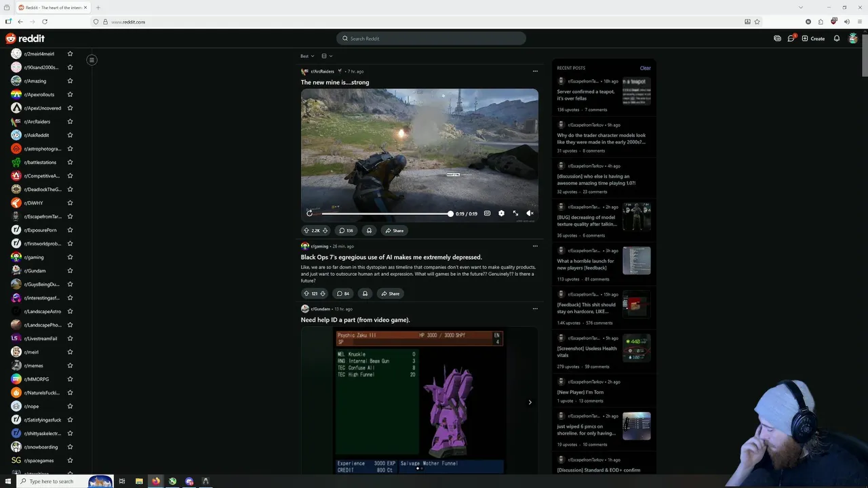Open the Reddit advertise icon in header
Viewport: 868px width, 488px height.
(x=777, y=39)
